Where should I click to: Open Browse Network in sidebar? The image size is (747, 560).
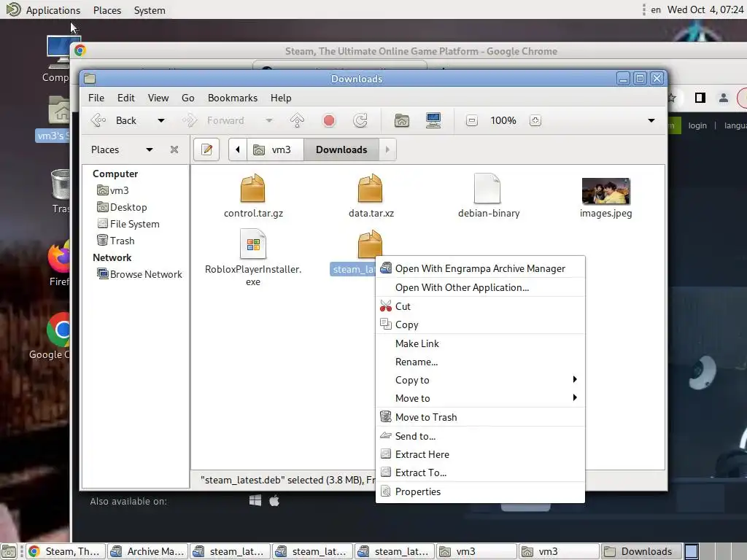pos(139,274)
